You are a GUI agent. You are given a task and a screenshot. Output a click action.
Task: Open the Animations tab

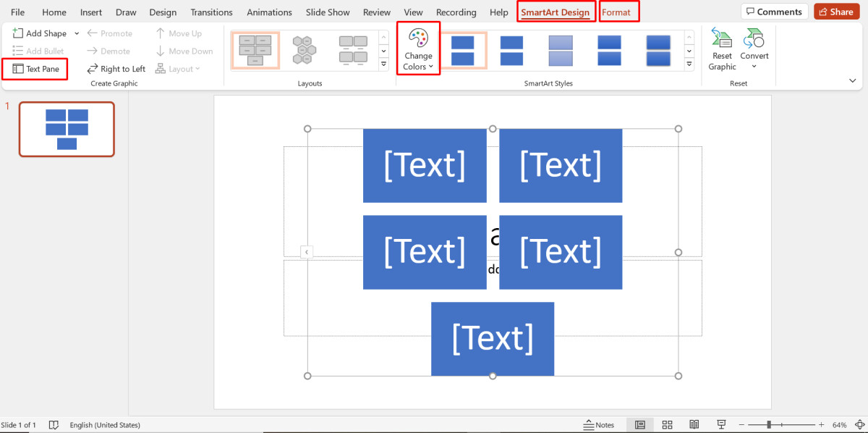(x=269, y=12)
